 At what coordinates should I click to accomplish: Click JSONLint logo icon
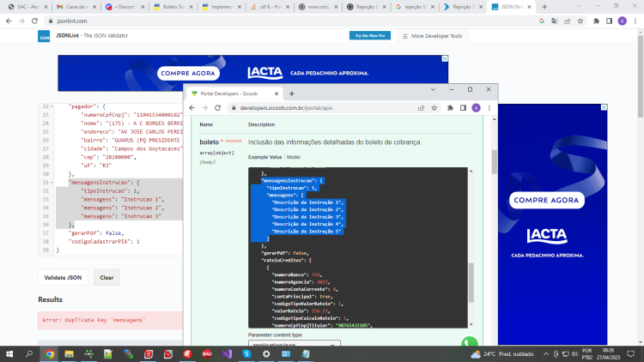44,36
